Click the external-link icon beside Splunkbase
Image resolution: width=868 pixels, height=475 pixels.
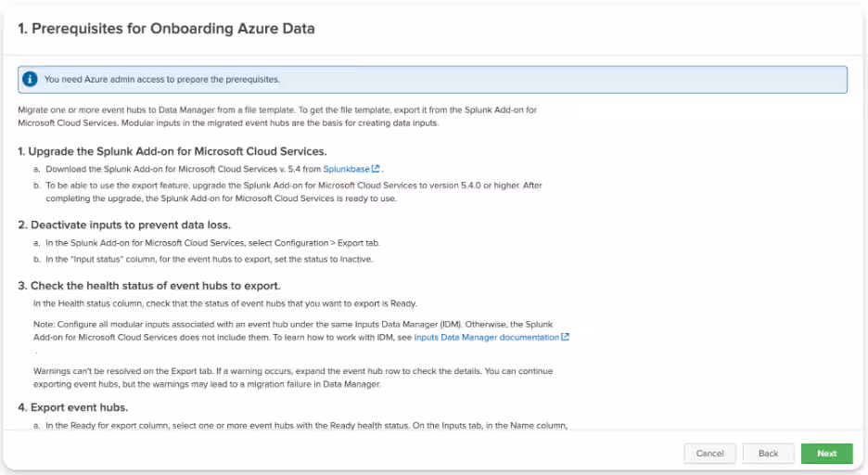pos(376,169)
